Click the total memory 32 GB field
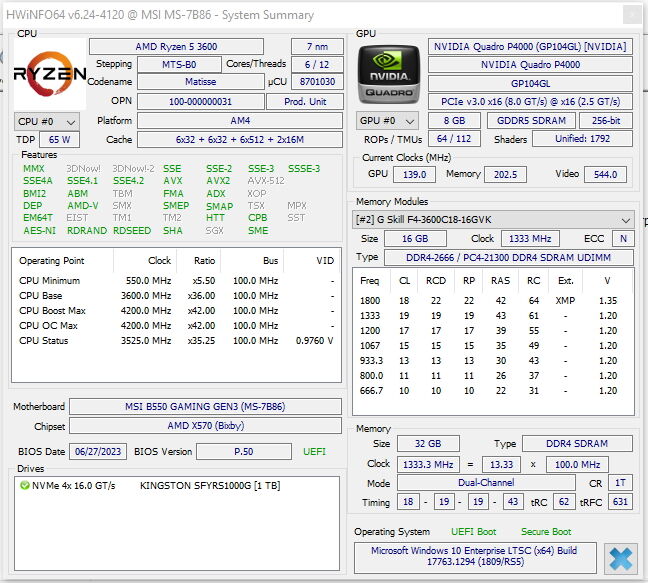 click(428, 444)
